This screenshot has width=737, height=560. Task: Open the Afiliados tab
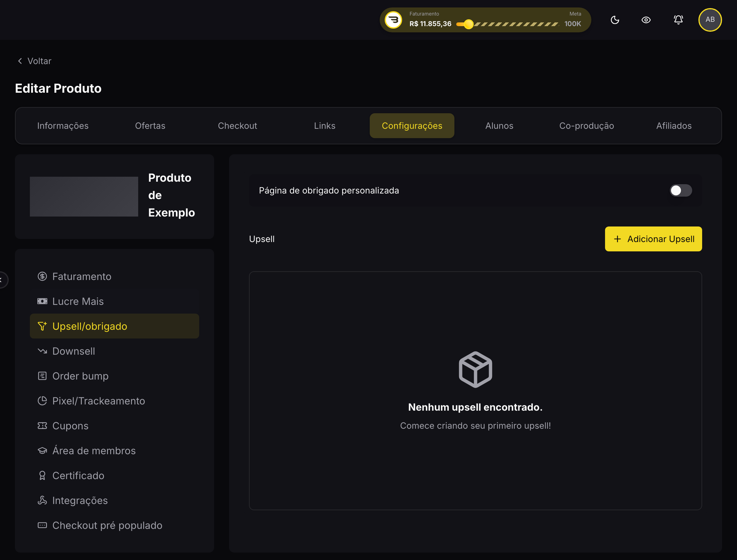pos(674,126)
